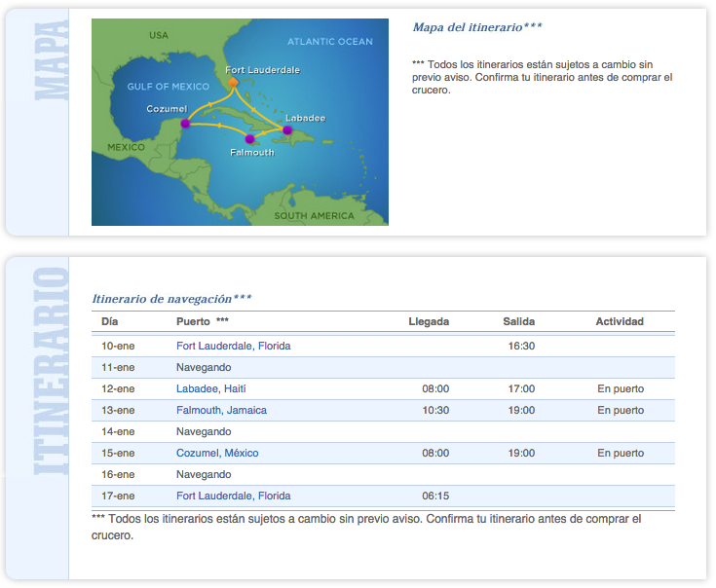716x588 pixels.
Task: Click the 'ATLANTIC OCEAN' label on the map
Action: pos(329,42)
